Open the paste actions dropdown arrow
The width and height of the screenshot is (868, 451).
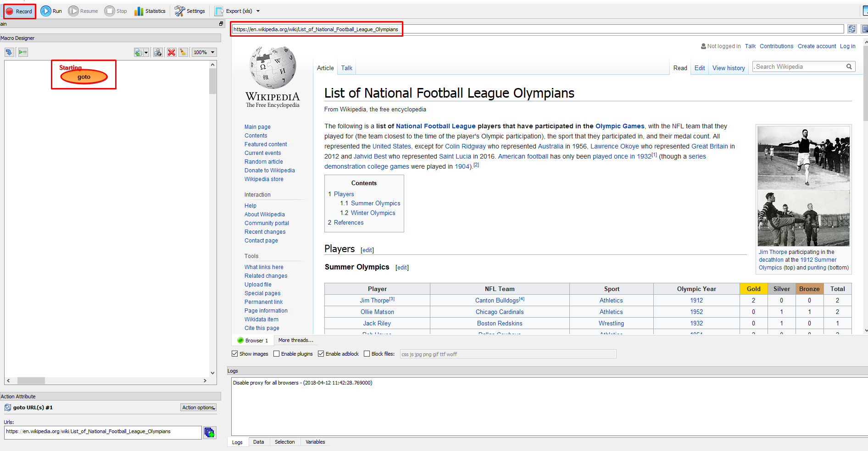pyautogui.click(x=146, y=52)
